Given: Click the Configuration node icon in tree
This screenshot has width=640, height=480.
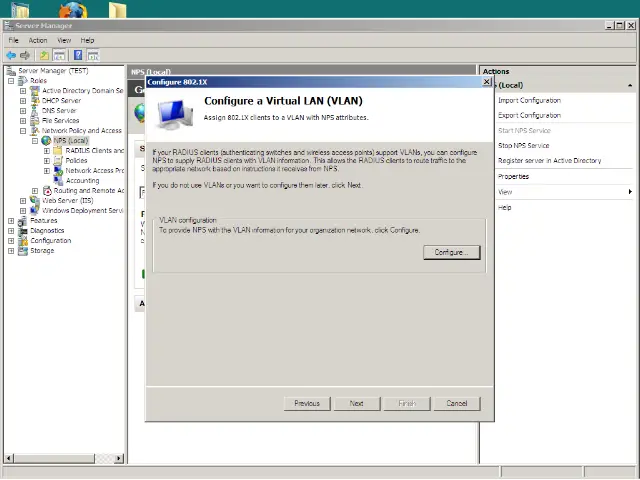Looking at the screenshot, I should click(x=23, y=240).
